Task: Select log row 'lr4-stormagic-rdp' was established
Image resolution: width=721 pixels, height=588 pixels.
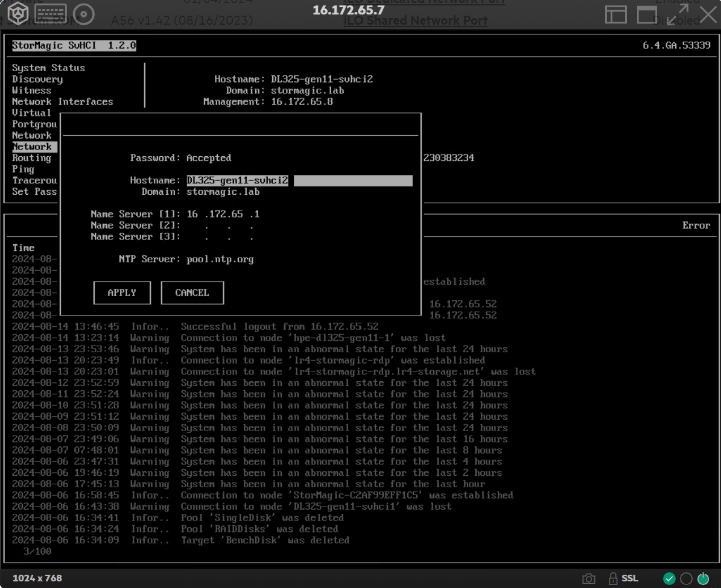Action: click(249, 361)
